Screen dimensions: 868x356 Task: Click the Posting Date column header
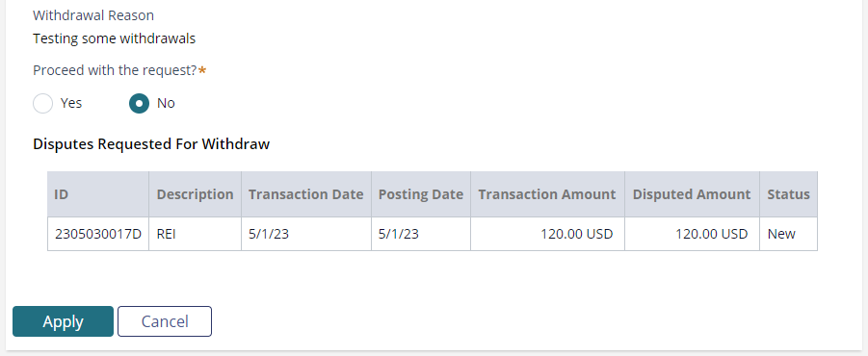[421, 194]
